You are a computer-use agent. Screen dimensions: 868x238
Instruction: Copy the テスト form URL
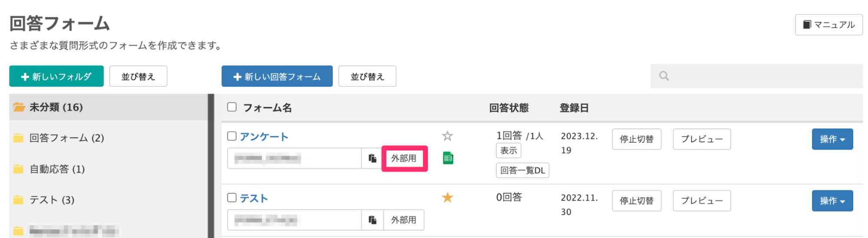(x=372, y=220)
